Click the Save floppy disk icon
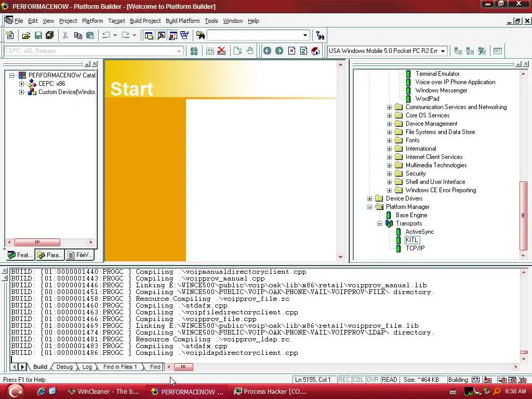Image resolution: width=532 pixels, height=399 pixels. (38, 35)
